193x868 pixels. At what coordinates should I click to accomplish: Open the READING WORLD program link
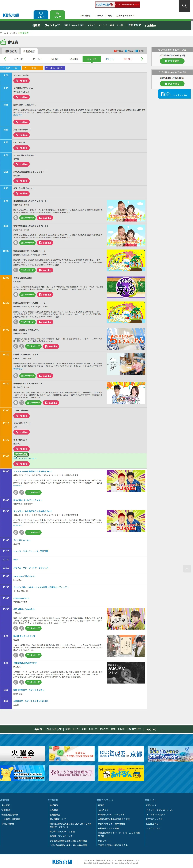click(21, 598)
